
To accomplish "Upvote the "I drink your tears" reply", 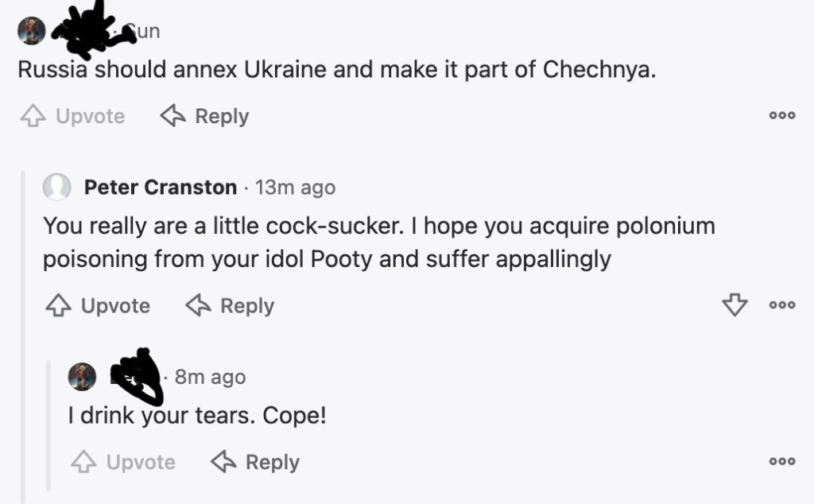I will (123, 463).
